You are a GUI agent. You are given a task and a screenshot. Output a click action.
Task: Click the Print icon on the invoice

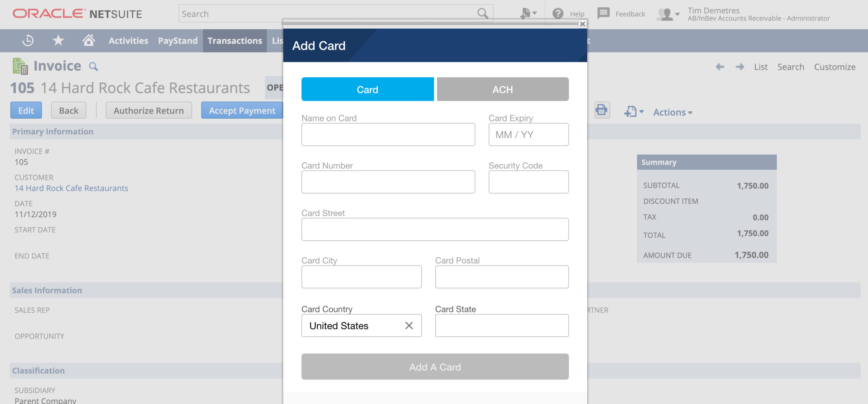click(x=602, y=110)
